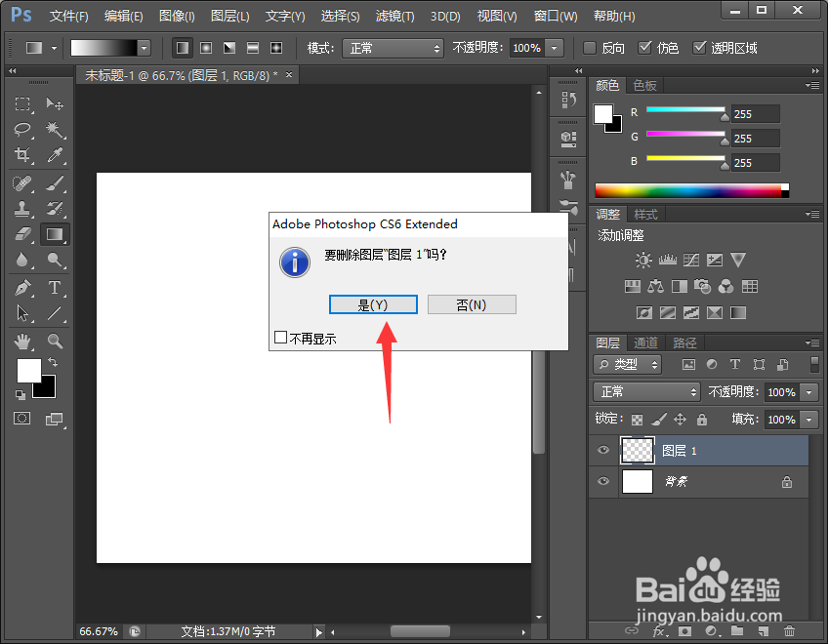Select the Hand tool

click(x=22, y=342)
